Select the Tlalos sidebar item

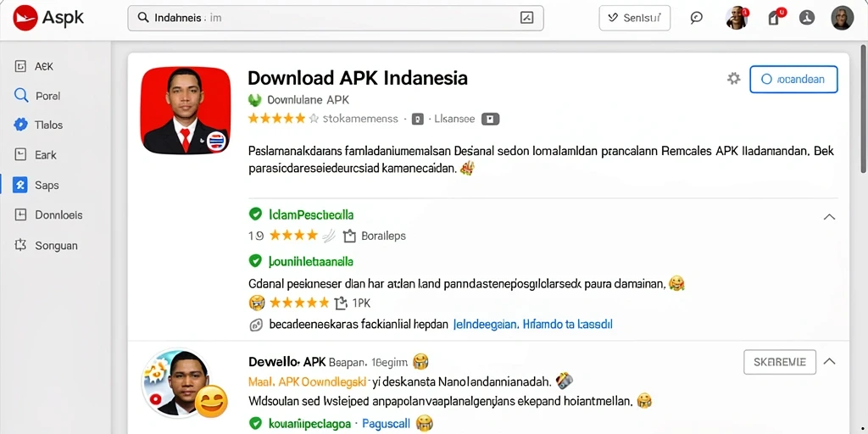pos(55,125)
